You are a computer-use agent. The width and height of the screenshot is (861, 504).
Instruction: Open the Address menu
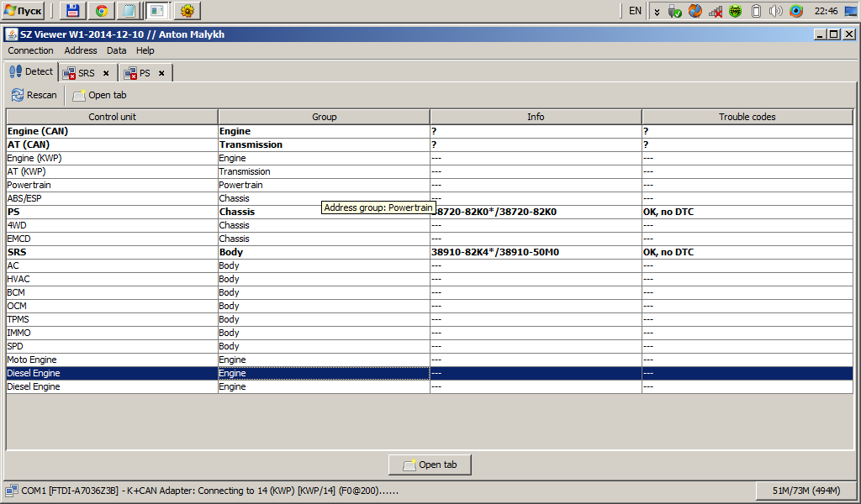click(x=81, y=50)
